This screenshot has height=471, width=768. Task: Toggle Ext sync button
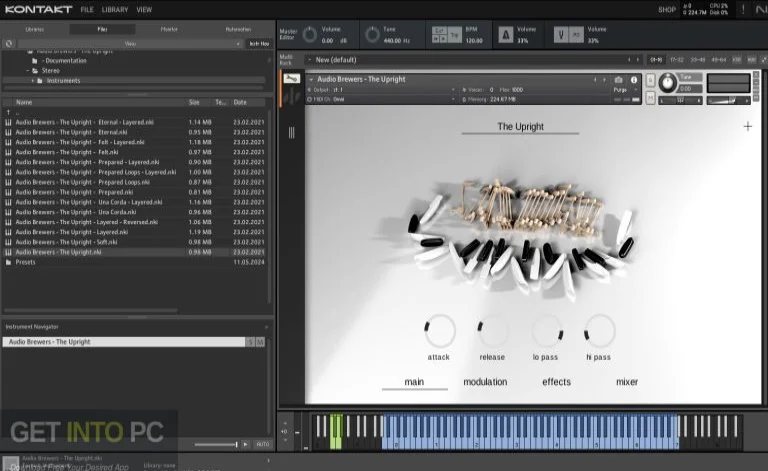point(439,30)
